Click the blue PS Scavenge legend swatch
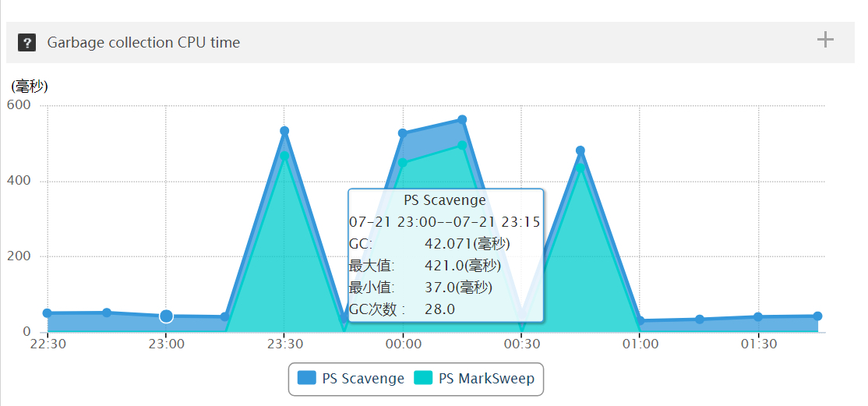The image size is (868, 406). tap(307, 379)
